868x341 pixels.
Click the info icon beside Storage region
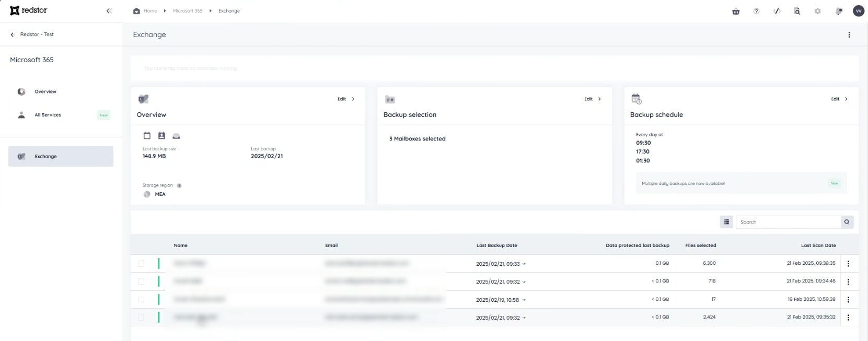(179, 185)
